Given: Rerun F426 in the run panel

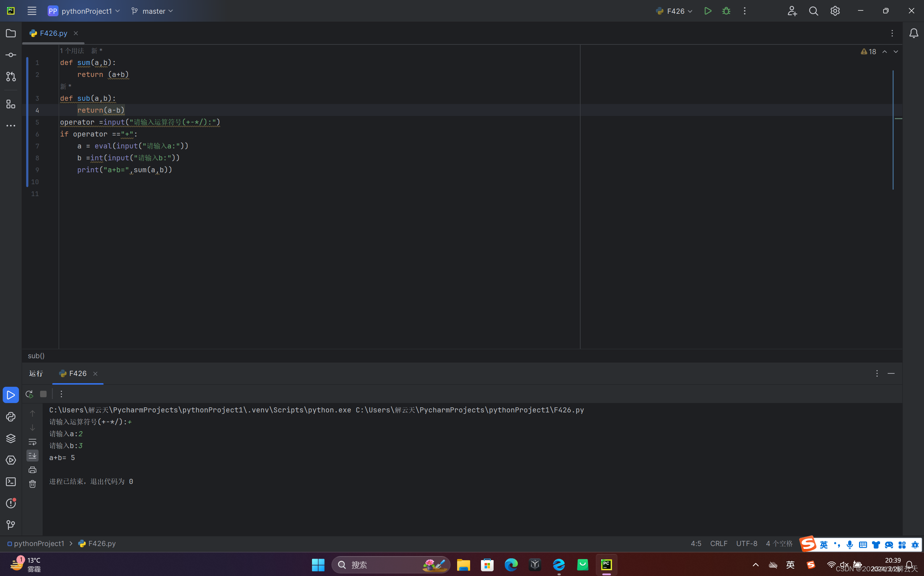Looking at the screenshot, I should point(29,394).
